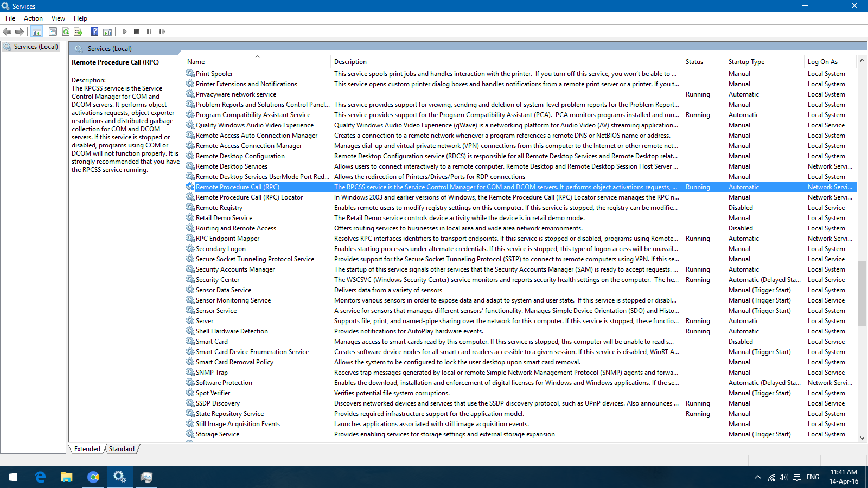Open the File menu
Viewport: 868px width, 488px height.
coord(10,18)
